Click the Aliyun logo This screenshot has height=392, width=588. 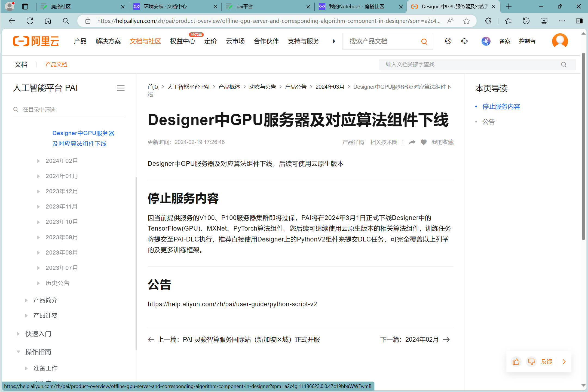pyautogui.click(x=36, y=41)
